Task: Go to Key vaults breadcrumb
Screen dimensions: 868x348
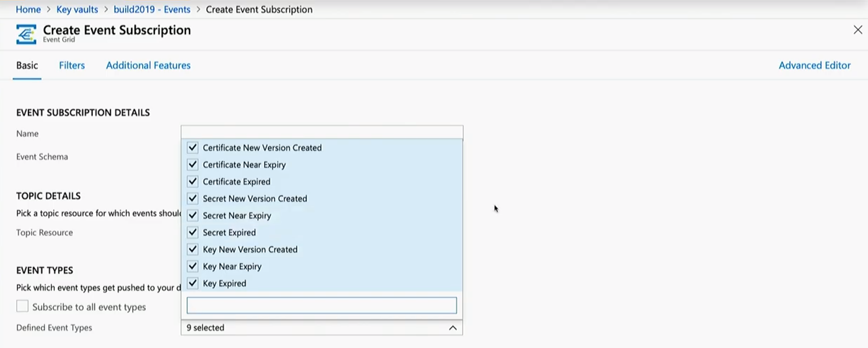Action: [77, 9]
